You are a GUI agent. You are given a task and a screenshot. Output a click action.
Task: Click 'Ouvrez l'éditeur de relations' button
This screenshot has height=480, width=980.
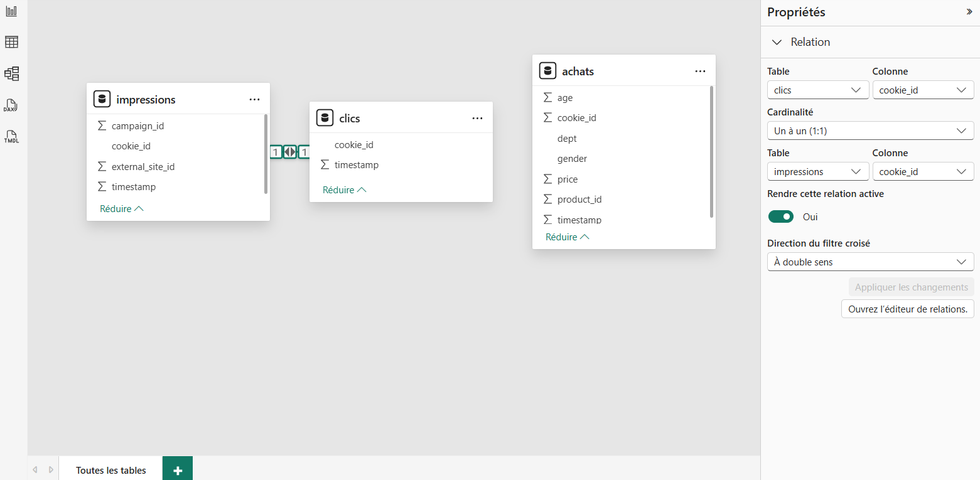coord(907,309)
